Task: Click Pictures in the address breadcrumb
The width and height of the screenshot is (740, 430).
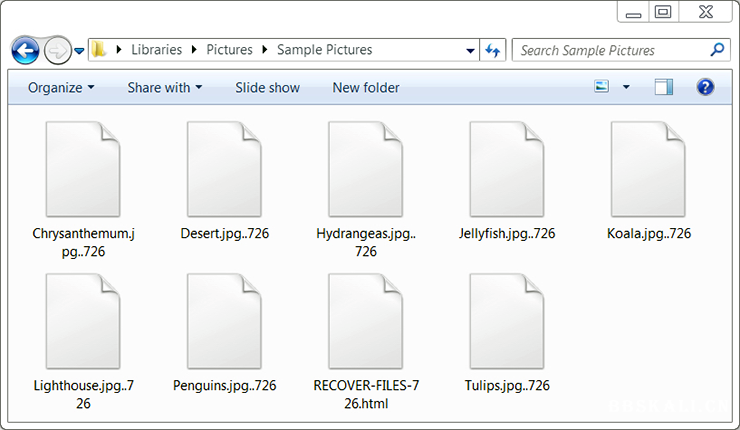Action: coord(229,50)
